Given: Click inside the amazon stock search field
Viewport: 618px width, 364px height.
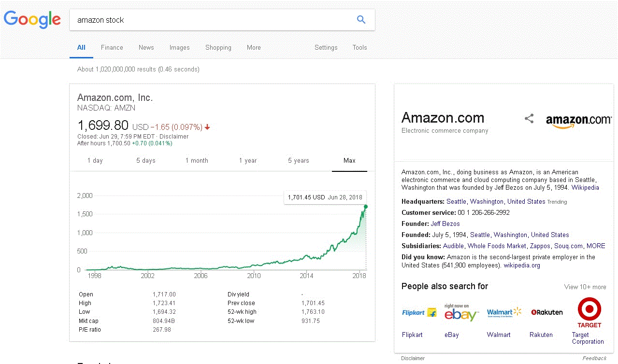Looking at the screenshot, I should [x=213, y=20].
